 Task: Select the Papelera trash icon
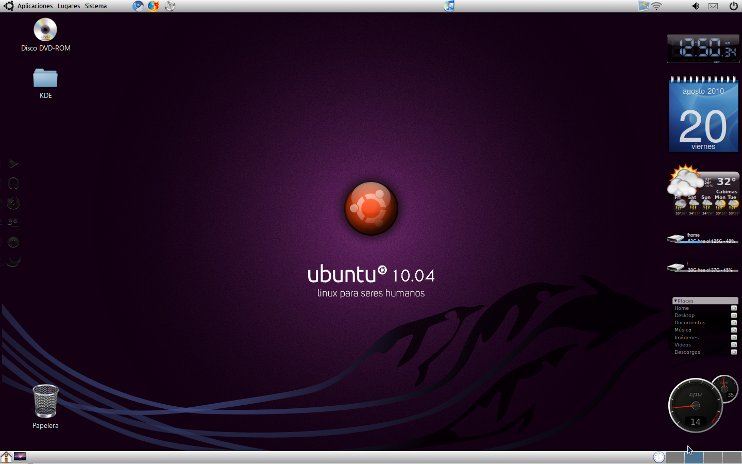pos(45,406)
